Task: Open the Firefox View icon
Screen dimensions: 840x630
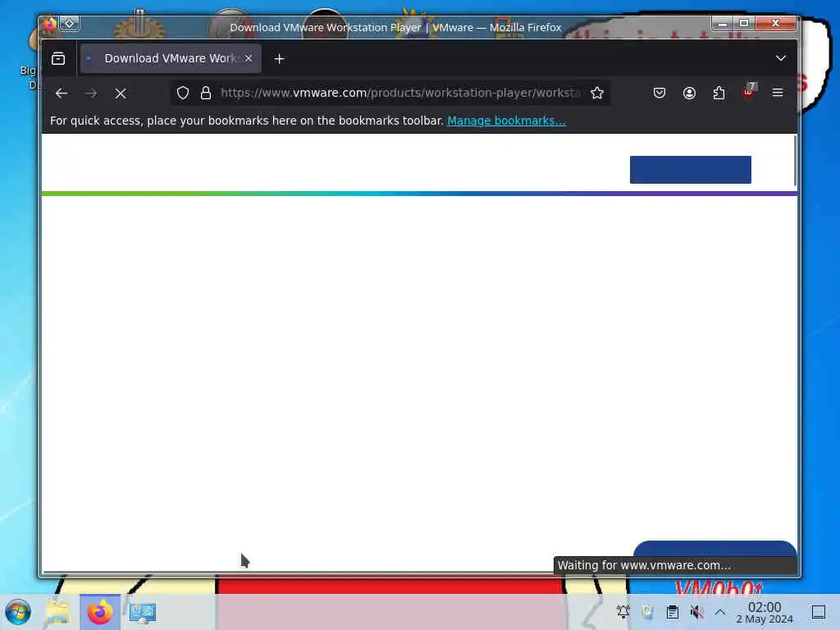Action: (x=58, y=58)
